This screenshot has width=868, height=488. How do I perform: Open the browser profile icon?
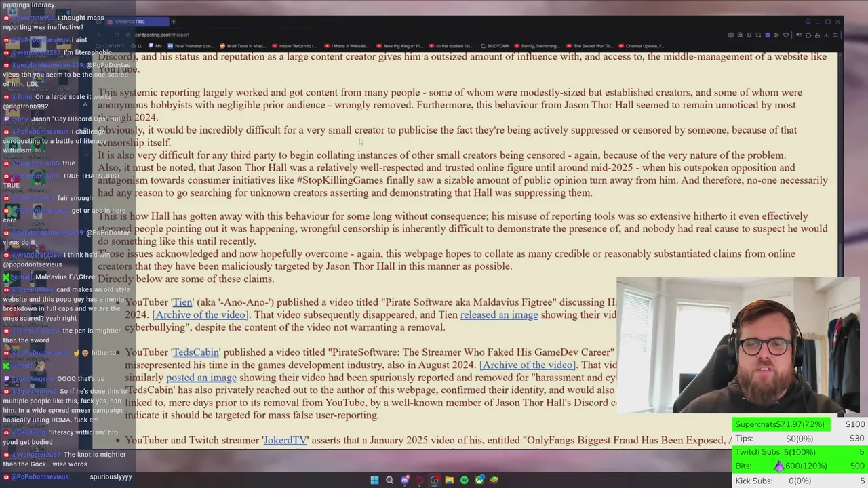point(817,35)
